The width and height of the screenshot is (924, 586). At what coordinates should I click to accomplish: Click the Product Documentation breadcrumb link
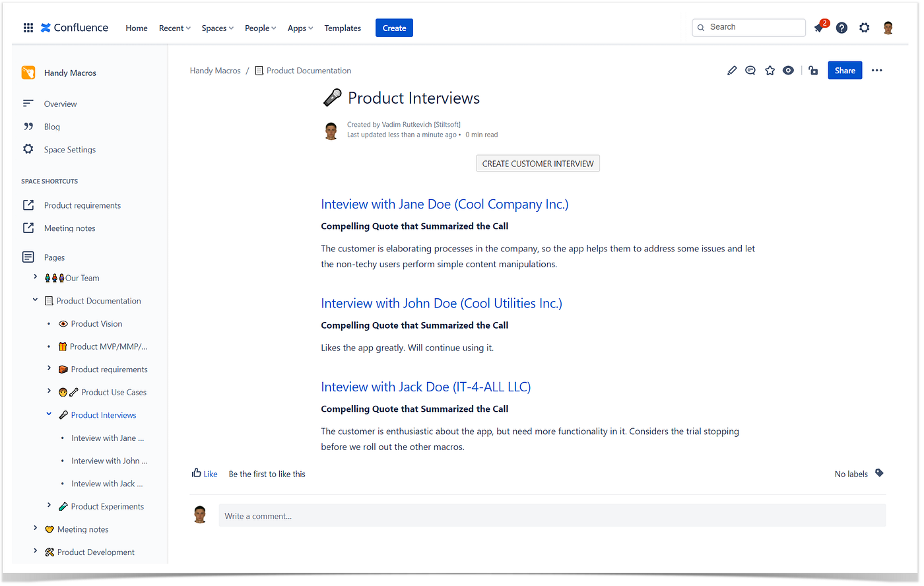tap(309, 71)
